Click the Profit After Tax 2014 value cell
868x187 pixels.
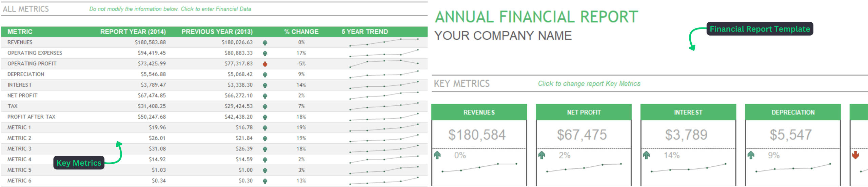click(152, 117)
